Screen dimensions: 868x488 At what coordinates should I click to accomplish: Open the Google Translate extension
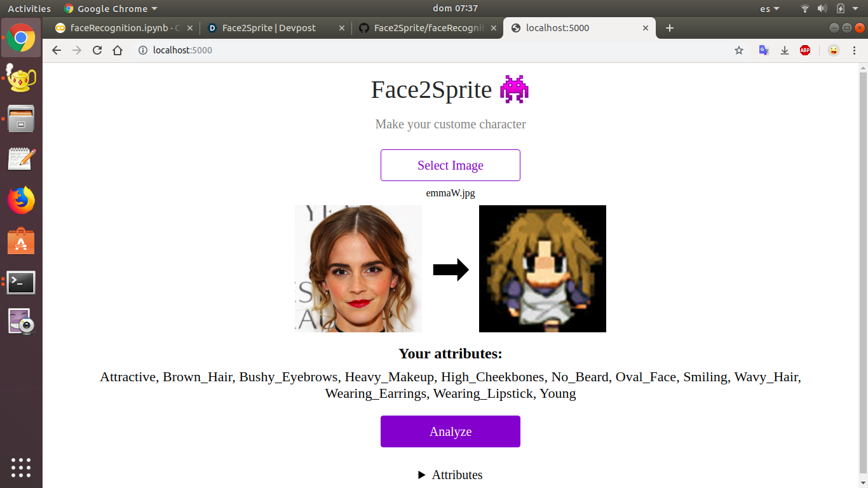click(764, 50)
